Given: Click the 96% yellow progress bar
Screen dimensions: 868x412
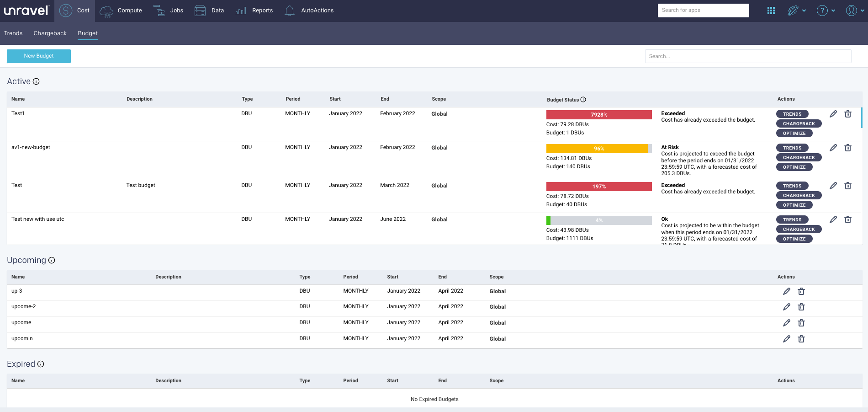Looking at the screenshot, I should 599,149.
